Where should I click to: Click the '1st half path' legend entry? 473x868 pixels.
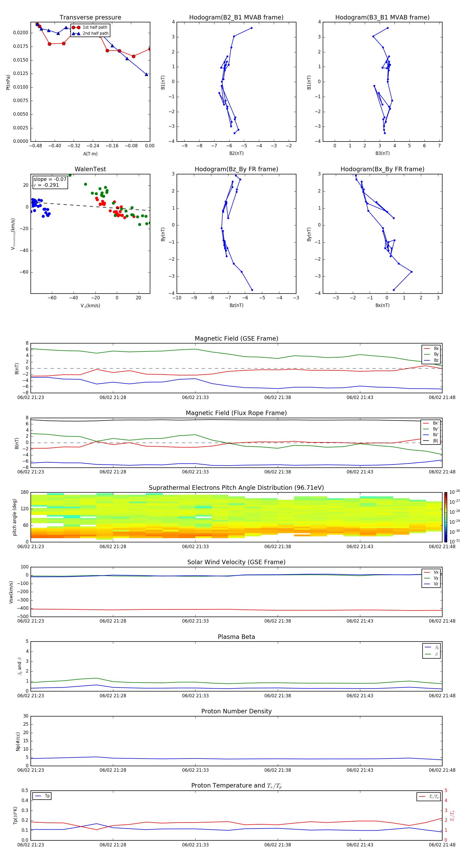[90, 27]
